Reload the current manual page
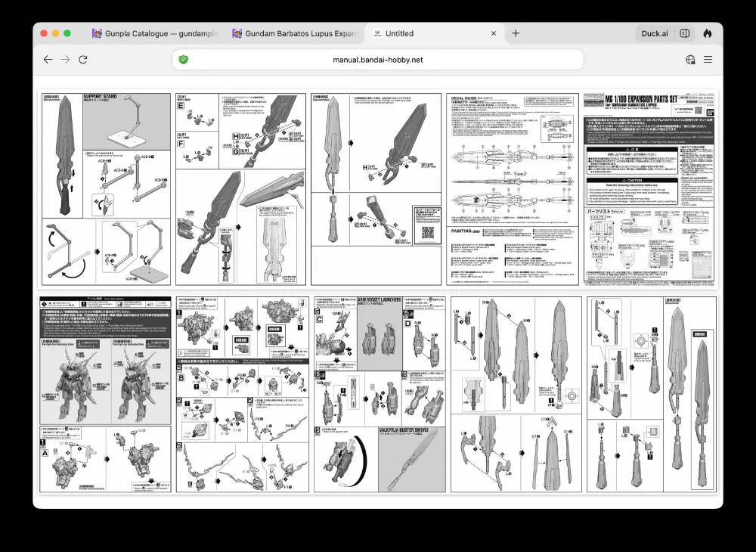 [x=83, y=60]
